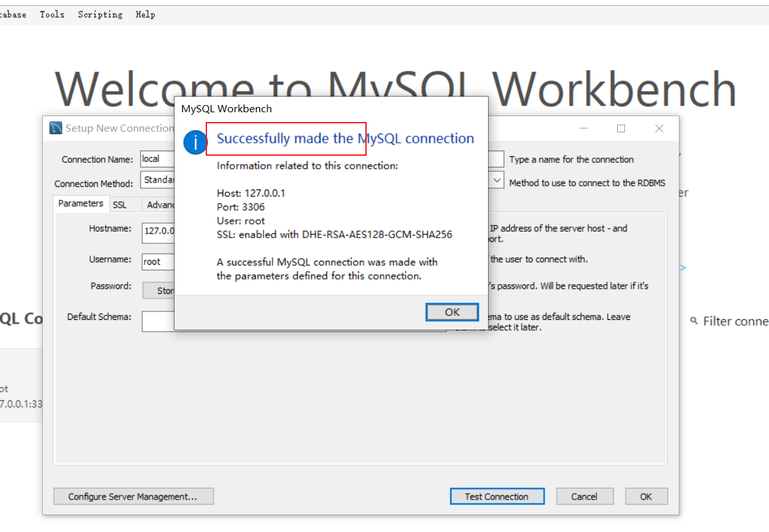Viewport: 769px width, 532px height.
Task: Click the Hostname input field
Action: [158, 232]
